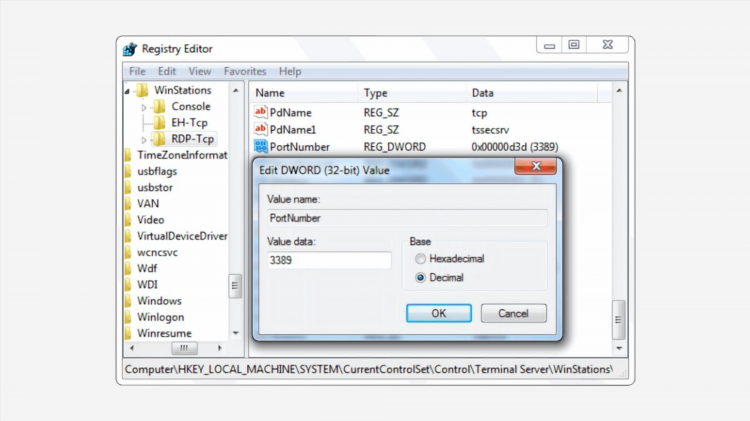Select the PdName1 value row
Screen dimensions: 750x421
[430, 130]
